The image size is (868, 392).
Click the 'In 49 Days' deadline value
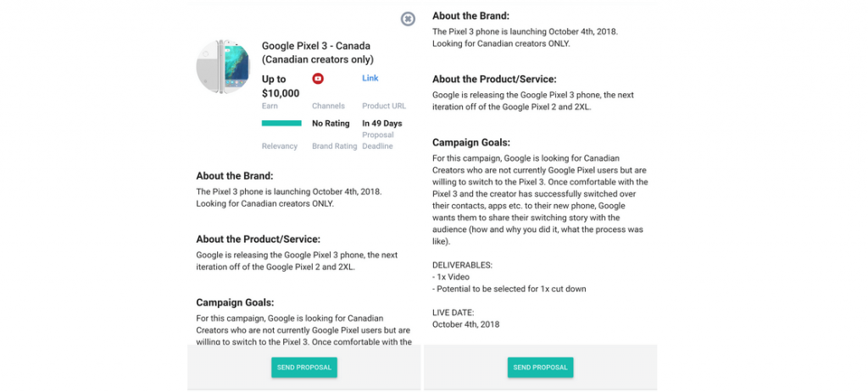[381, 124]
